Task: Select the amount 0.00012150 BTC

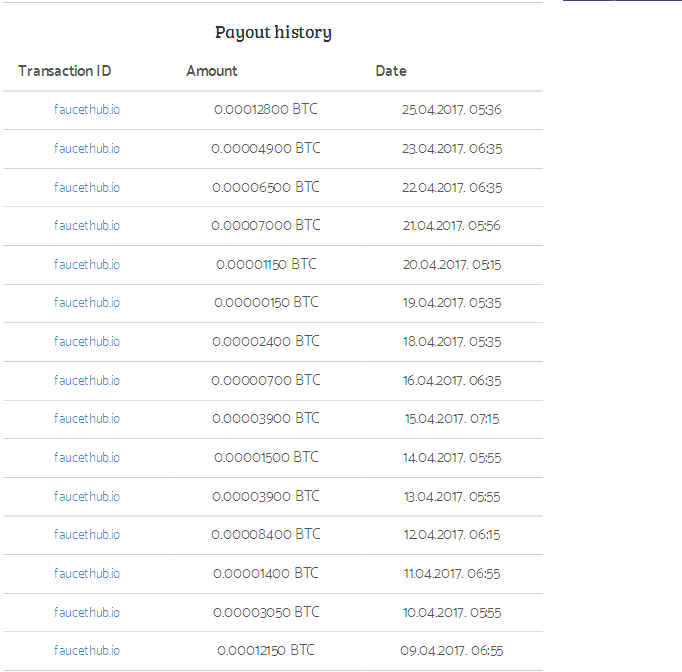Action: pos(266,650)
